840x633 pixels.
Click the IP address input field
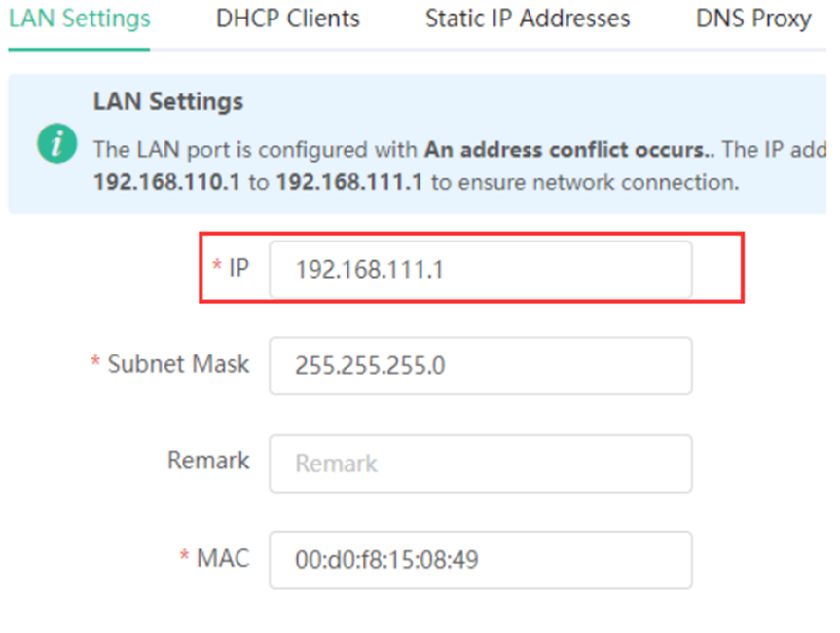click(480, 270)
